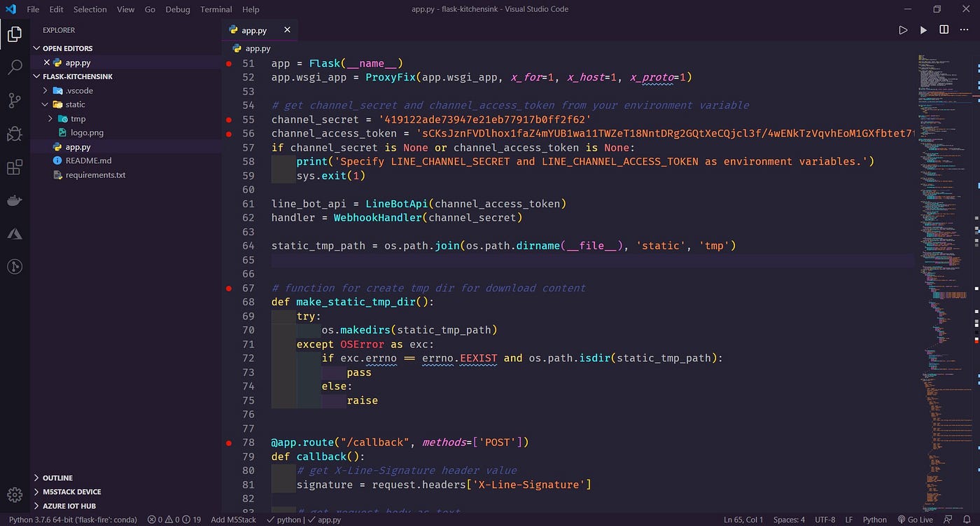Select the app.py editor tab
This screenshot has height=526, width=980.
[254, 30]
